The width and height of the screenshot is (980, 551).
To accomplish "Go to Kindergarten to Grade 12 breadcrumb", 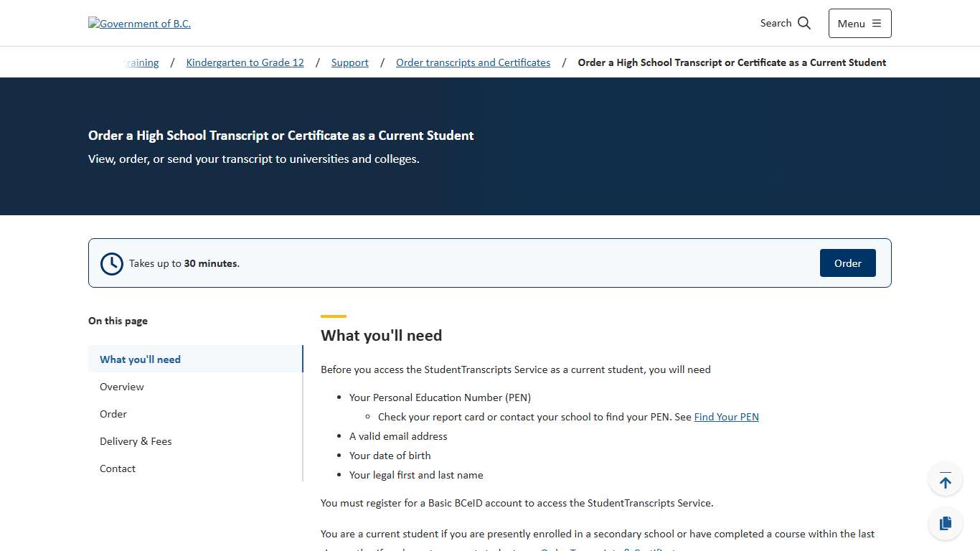I will click(245, 62).
